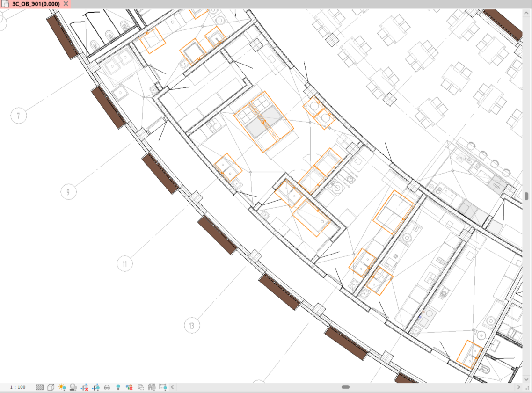Screen dimensions: 532x393
Task: Toggle Sun Path on or off
Action: click(62, 387)
